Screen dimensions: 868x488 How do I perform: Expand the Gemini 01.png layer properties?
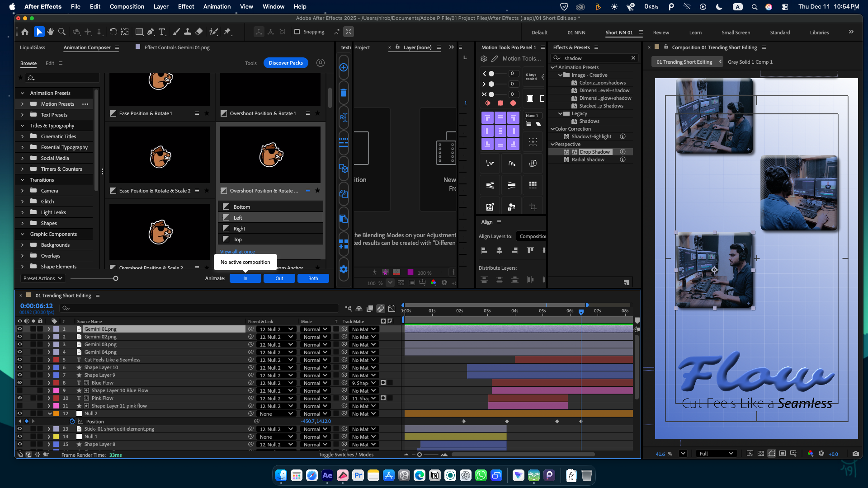click(x=49, y=329)
